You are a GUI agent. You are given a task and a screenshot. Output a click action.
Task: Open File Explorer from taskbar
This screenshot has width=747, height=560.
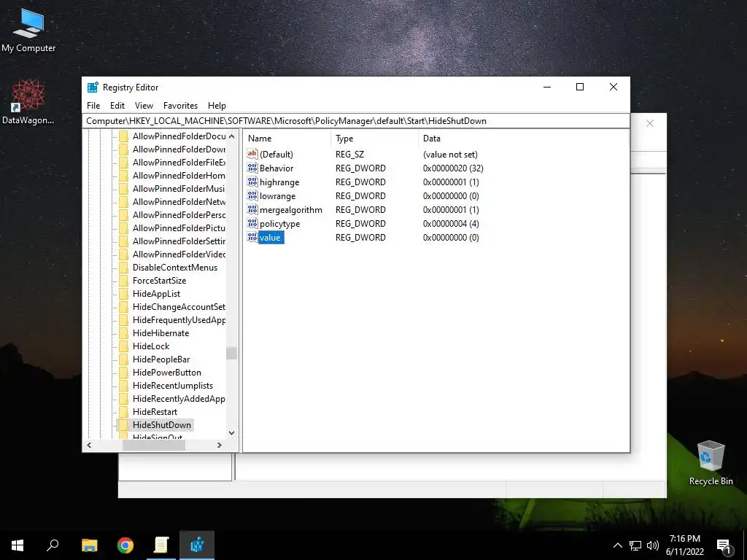pos(89,545)
